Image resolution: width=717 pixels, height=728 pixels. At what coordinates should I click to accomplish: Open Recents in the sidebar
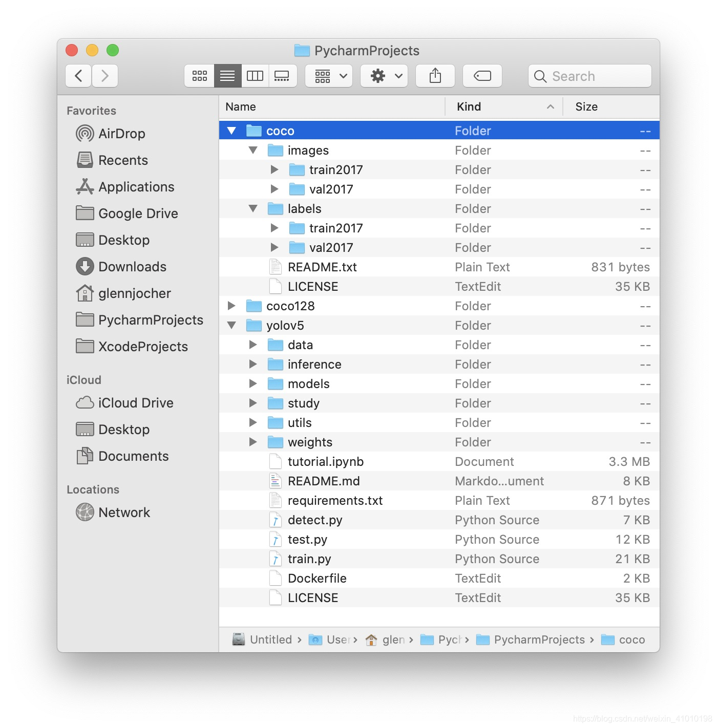(x=112, y=160)
